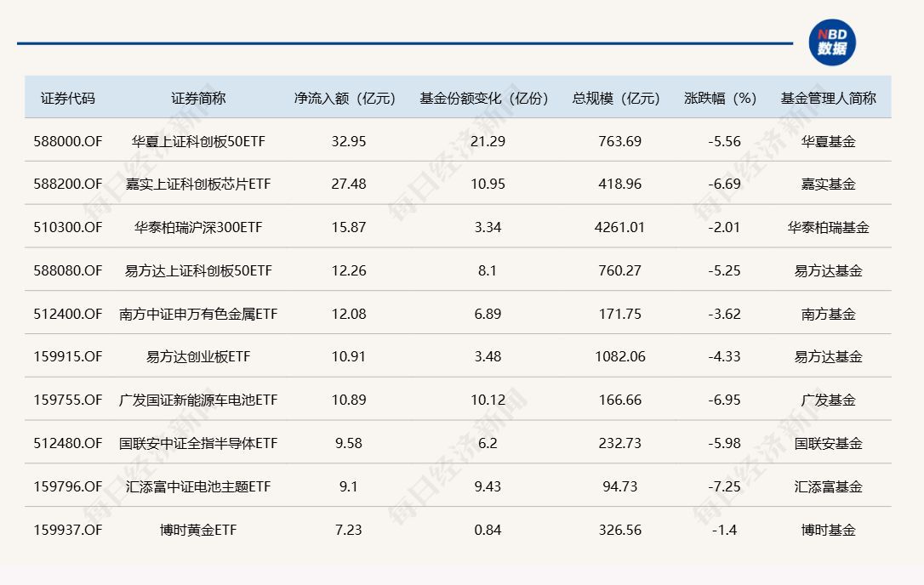The image size is (924, 585).
Task: Click the 证券代码 column header
Action: 68,98
